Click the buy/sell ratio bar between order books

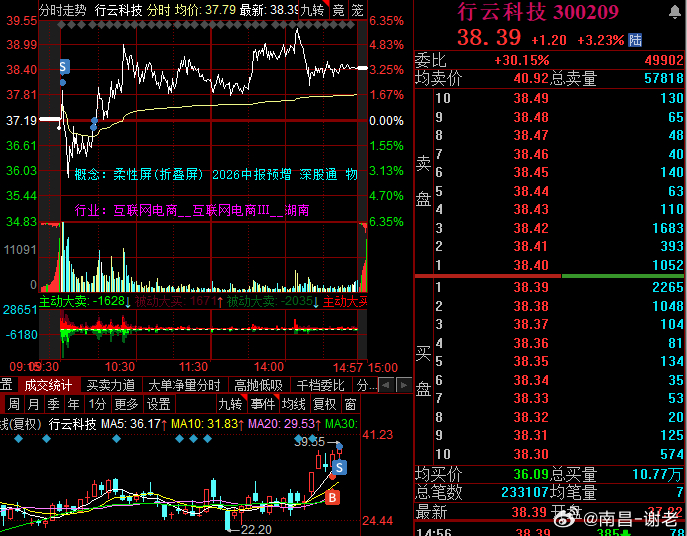coord(549,276)
